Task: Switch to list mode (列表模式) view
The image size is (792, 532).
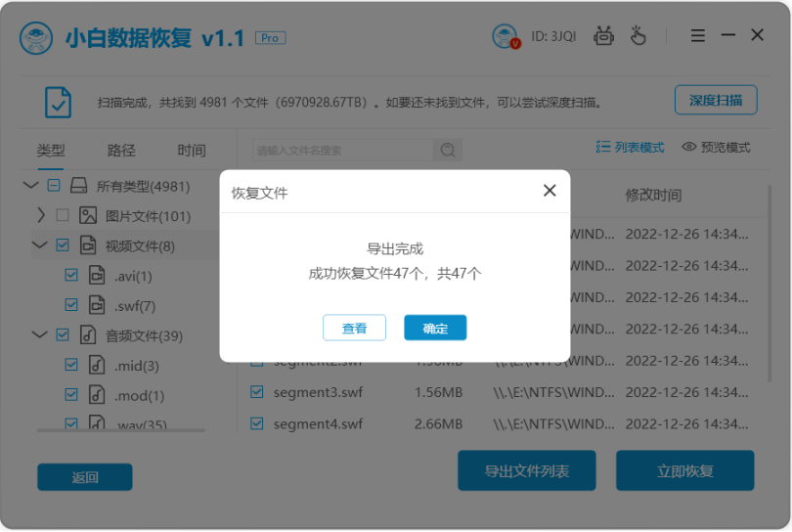Action: tap(630, 148)
